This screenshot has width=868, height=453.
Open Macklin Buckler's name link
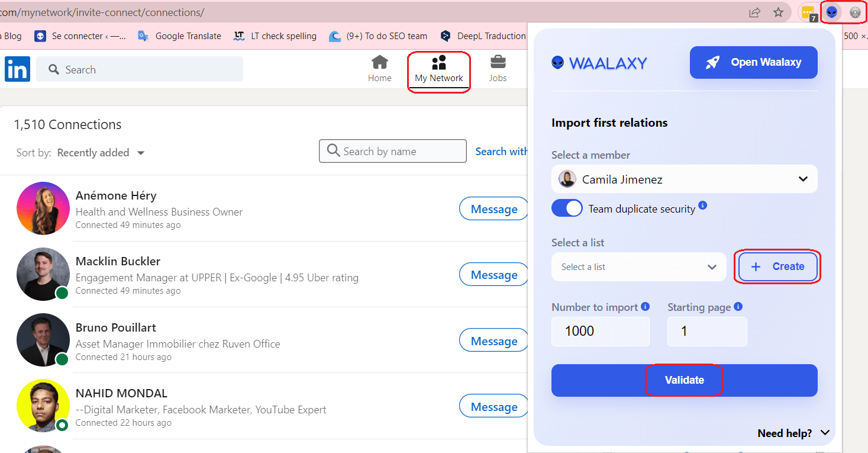pyautogui.click(x=118, y=261)
